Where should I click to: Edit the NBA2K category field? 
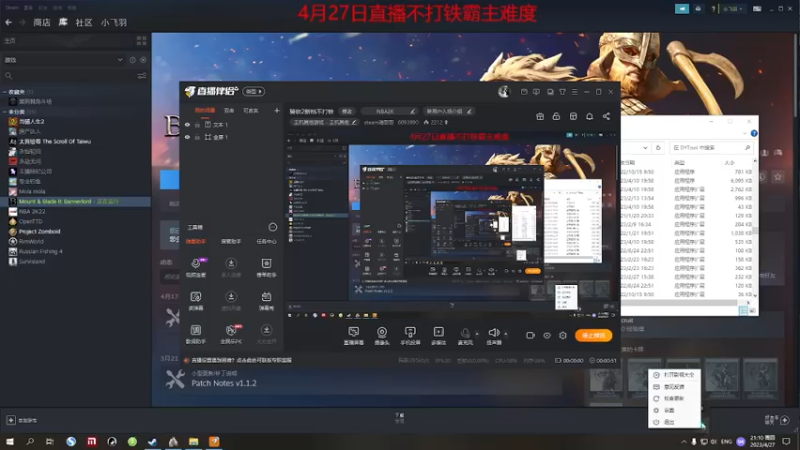(389, 111)
